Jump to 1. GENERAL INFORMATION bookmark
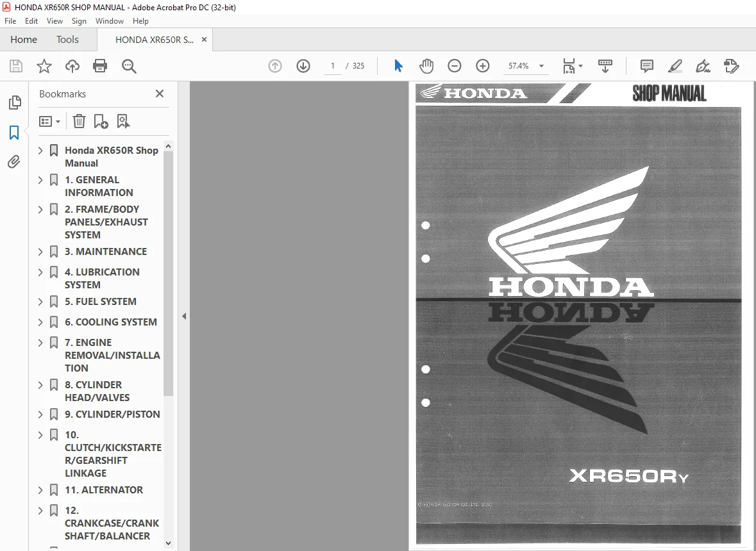This screenshot has width=756, height=551. [99, 186]
